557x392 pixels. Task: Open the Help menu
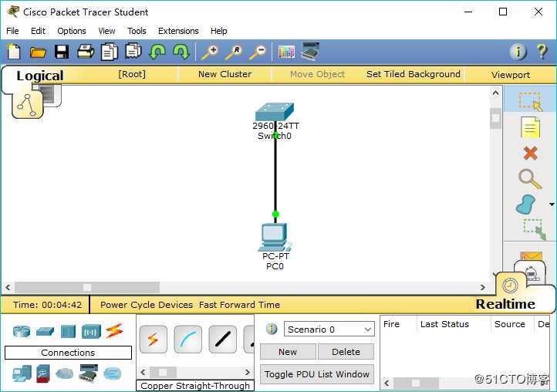pos(219,31)
